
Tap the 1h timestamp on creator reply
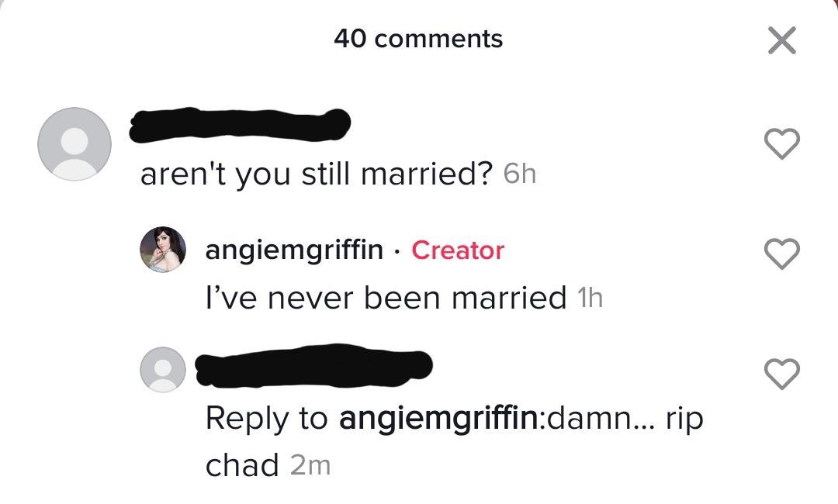(590, 299)
